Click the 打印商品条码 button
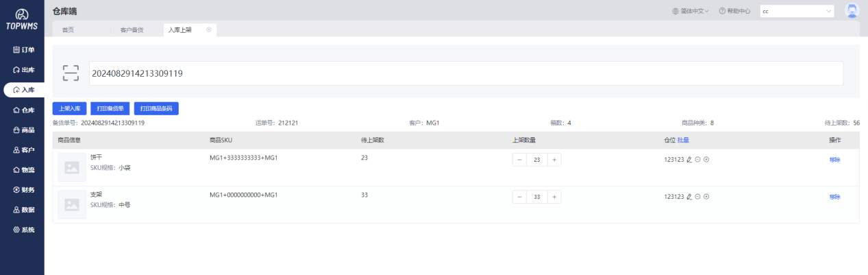The image size is (868, 275). pyautogui.click(x=156, y=108)
